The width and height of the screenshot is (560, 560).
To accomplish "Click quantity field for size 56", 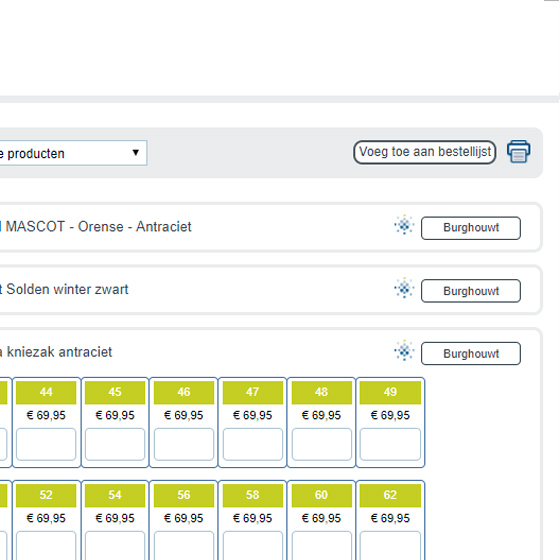I will (184, 546).
